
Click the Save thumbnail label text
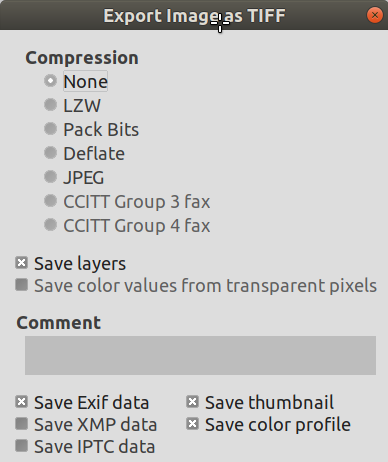[x=269, y=402]
